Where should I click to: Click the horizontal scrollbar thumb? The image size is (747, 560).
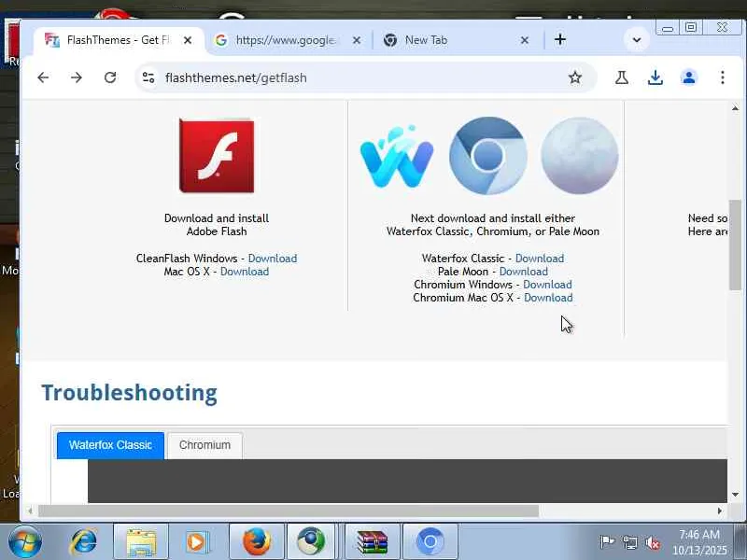[289, 511]
